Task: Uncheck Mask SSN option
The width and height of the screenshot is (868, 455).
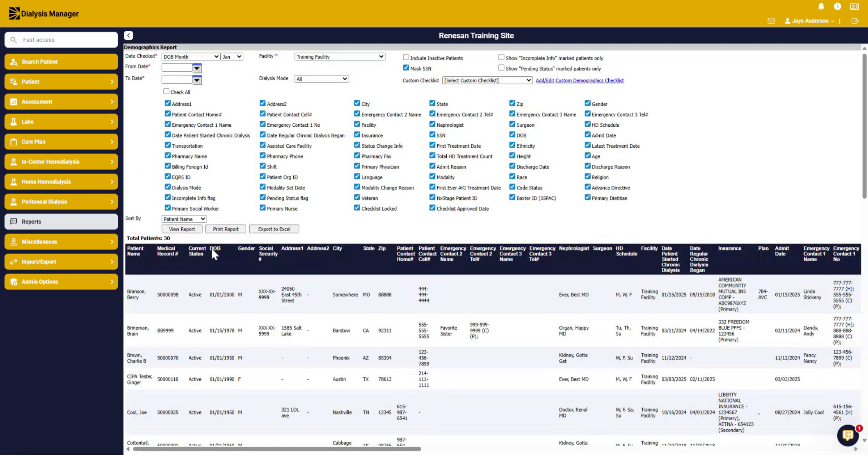Action: click(x=406, y=68)
